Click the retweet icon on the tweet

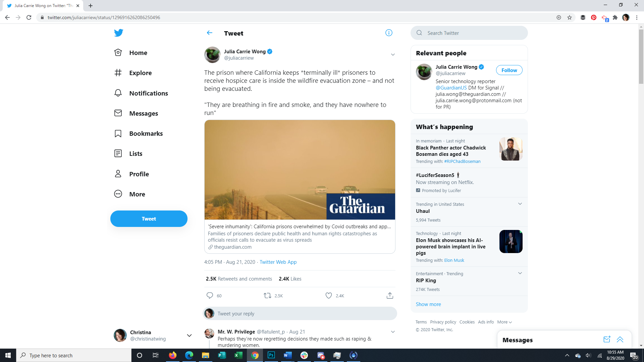click(x=267, y=295)
